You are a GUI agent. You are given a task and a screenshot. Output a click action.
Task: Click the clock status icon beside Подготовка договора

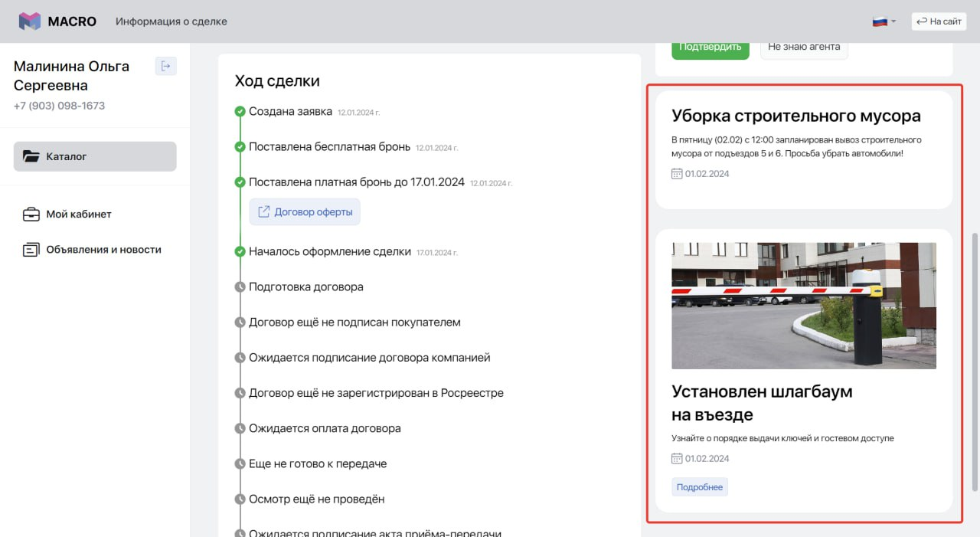click(240, 287)
